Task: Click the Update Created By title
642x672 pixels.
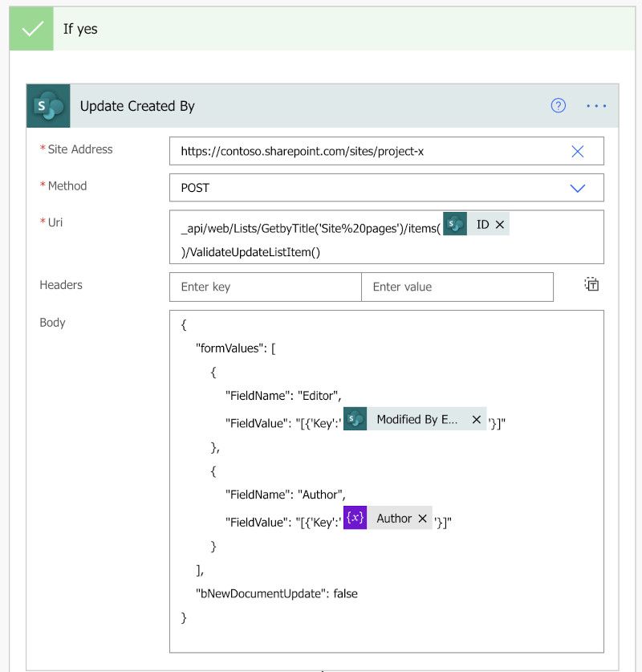Action: [x=137, y=106]
